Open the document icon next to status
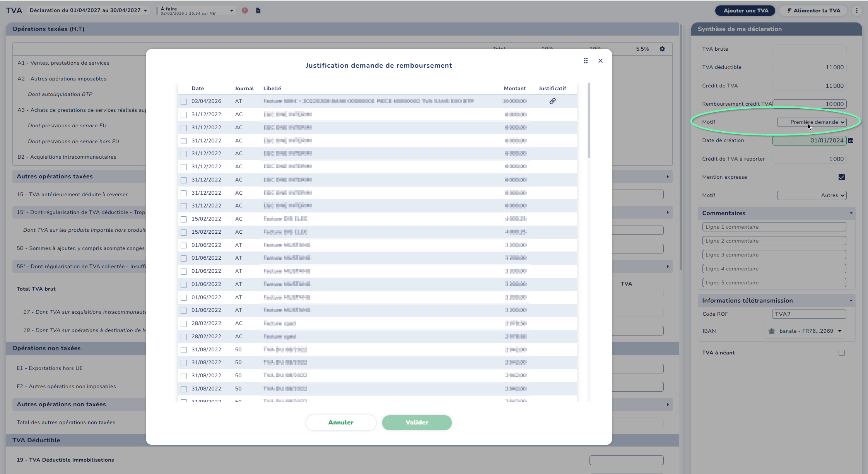The width and height of the screenshot is (868, 474). tap(258, 10)
